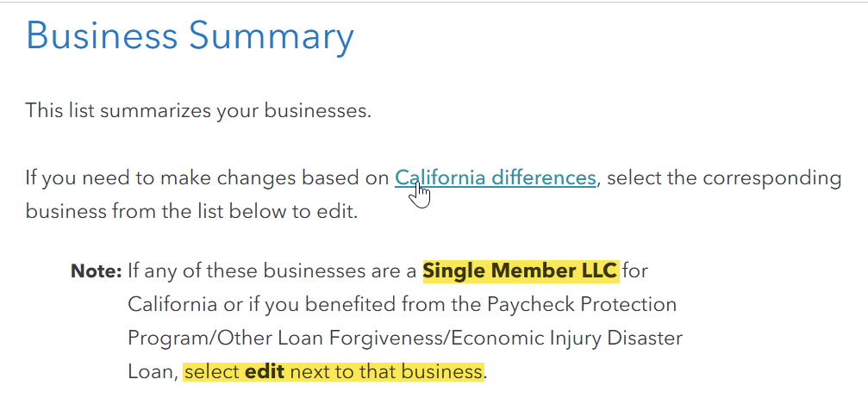This screenshot has width=868, height=404.
Task: Click the sentence "This list summarizes your businesses."
Action: coord(198,111)
